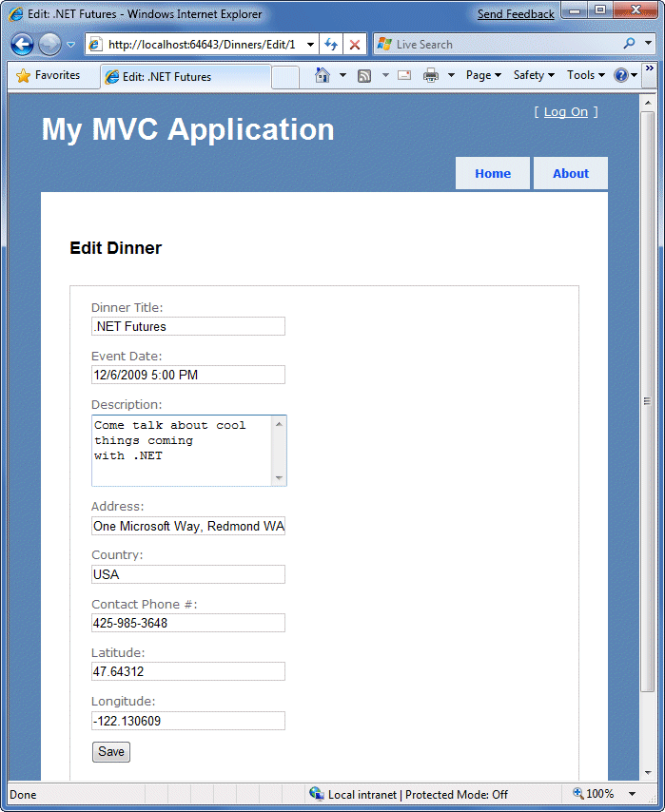665x812 pixels.
Task: Click the Local intranet zone globe icon
Action: (x=316, y=793)
